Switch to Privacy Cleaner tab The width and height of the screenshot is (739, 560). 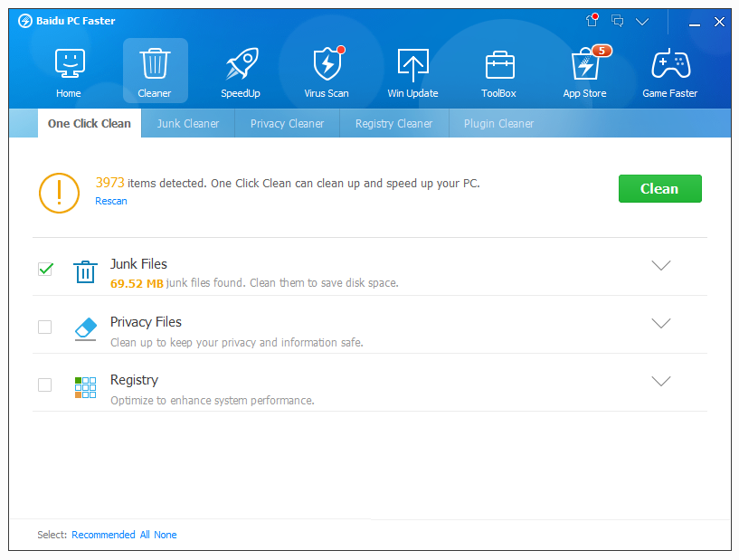[x=287, y=124]
